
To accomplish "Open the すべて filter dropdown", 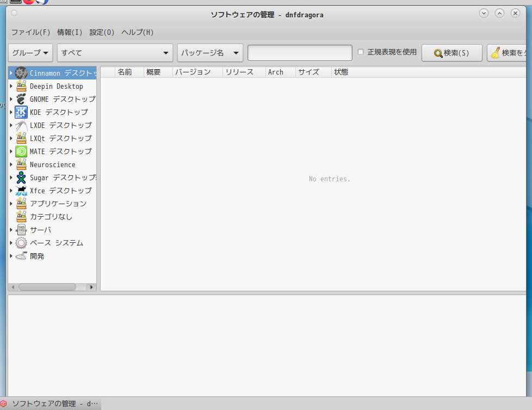I will (x=115, y=53).
